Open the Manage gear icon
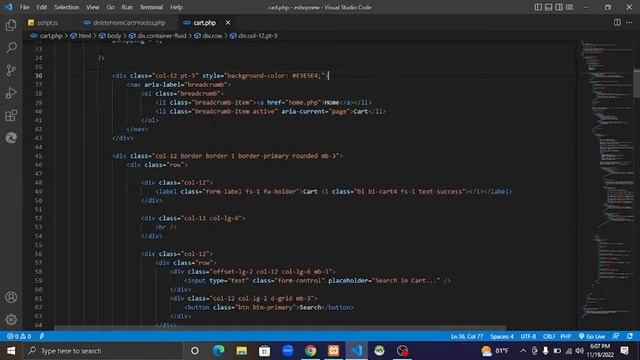Image resolution: width=640 pixels, height=360 pixels. click(x=11, y=319)
